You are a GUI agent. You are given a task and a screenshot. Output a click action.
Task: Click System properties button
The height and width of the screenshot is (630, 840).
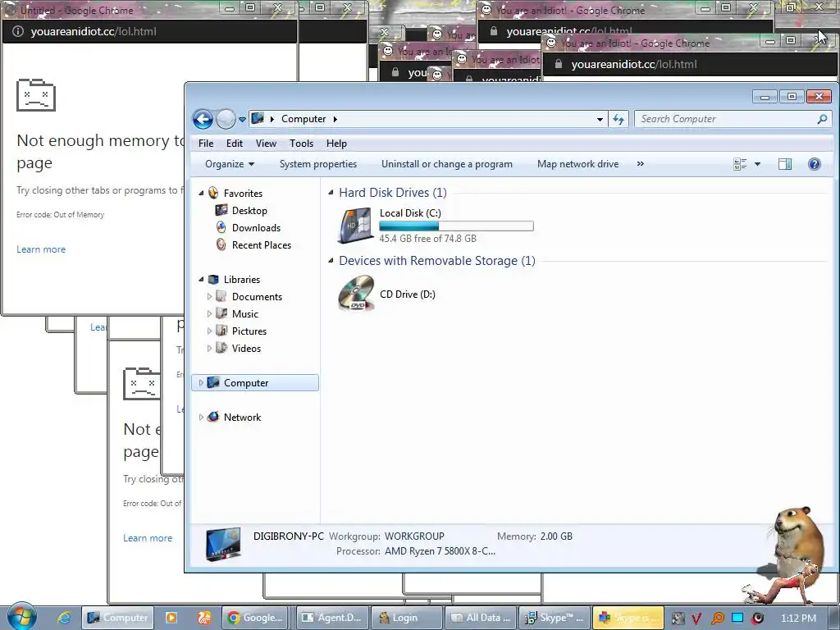(318, 164)
